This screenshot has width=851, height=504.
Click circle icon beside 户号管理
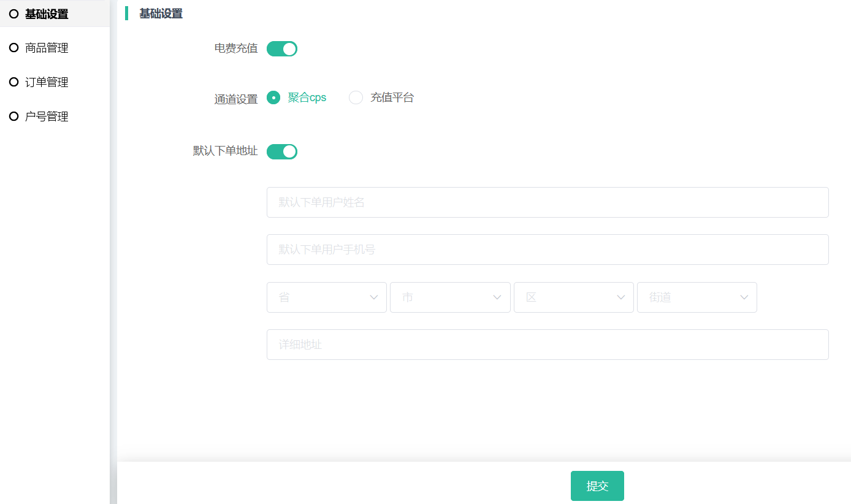point(13,116)
